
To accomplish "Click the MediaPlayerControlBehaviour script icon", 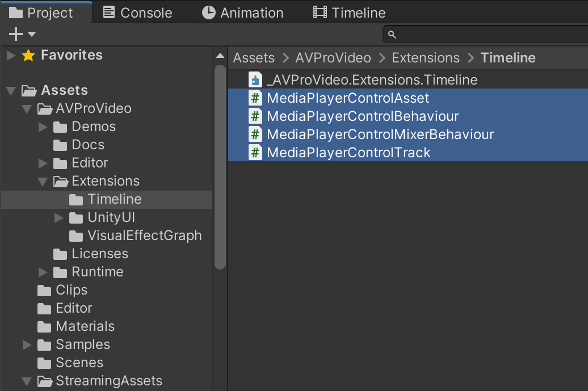I will click(x=255, y=116).
